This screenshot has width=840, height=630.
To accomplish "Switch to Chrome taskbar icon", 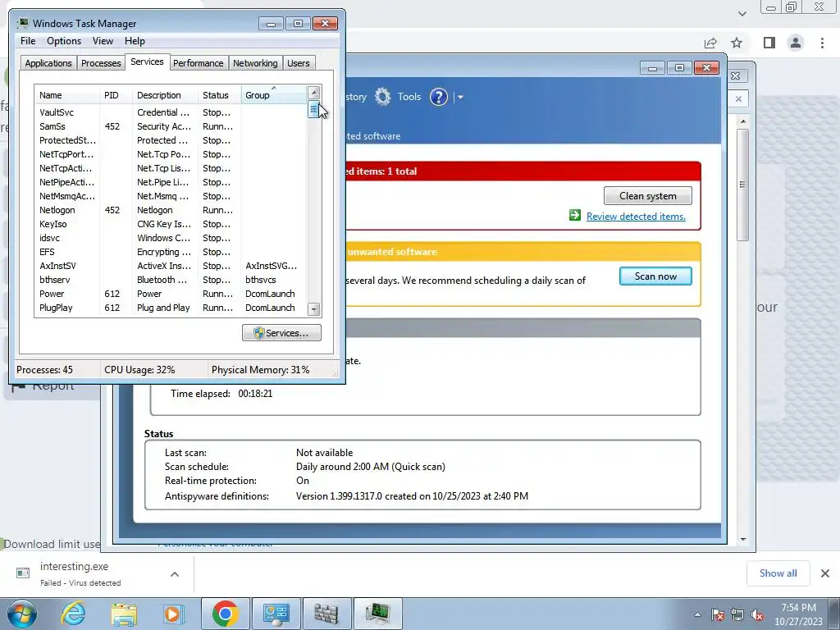I will point(225,614).
